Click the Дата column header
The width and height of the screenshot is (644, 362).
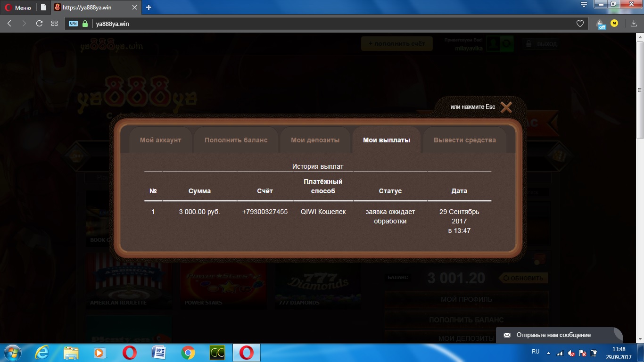tap(459, 191)
